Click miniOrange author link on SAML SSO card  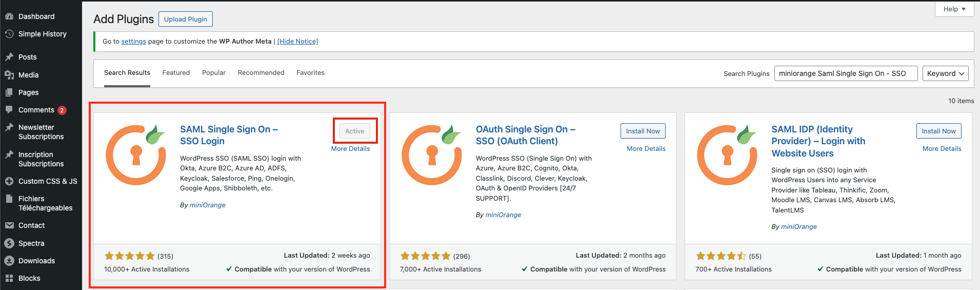(208, 205)
